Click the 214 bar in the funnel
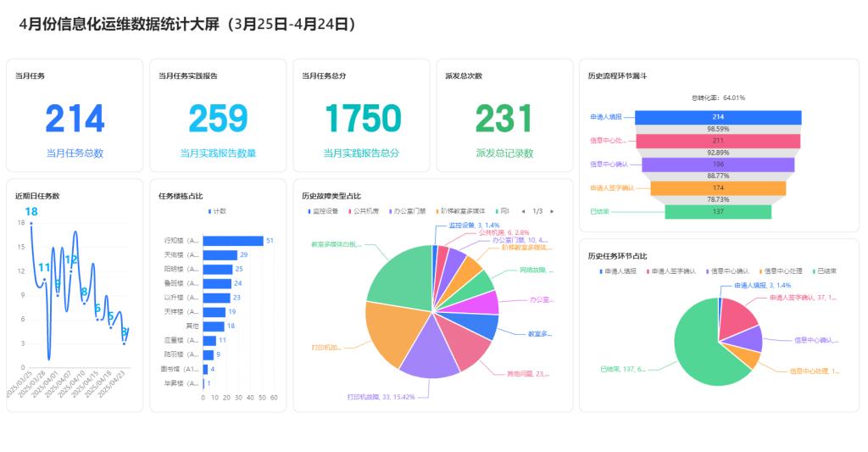868x452 pixels. (x=718, y=117)
